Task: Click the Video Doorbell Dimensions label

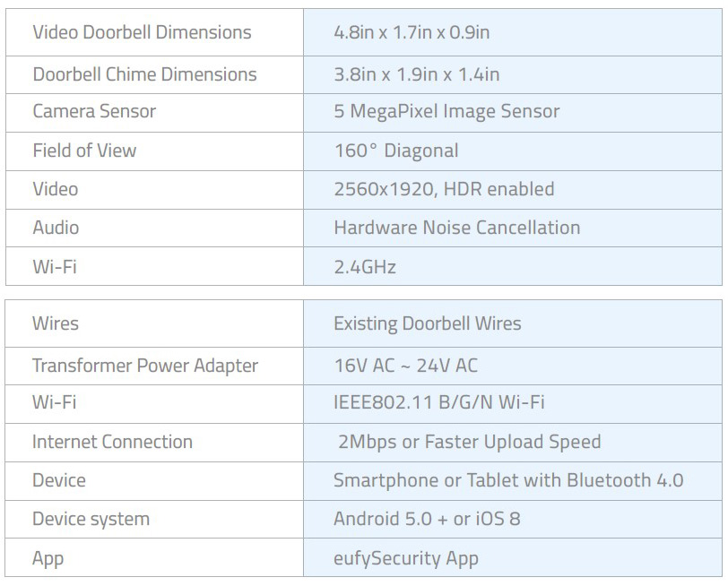Action: point(142,32)
